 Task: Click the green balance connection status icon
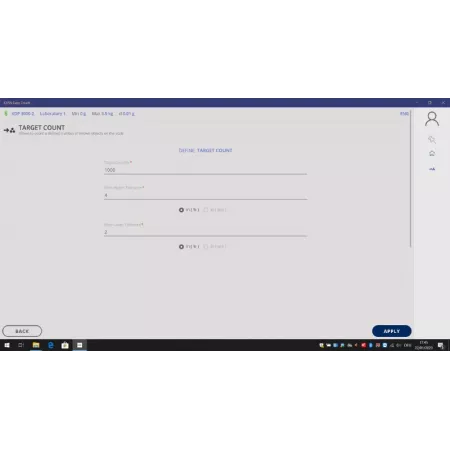[x=6, y=114]
